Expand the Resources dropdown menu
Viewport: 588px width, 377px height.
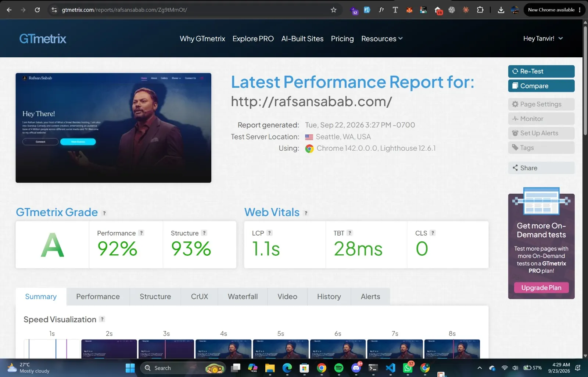(x=382, y=39)
